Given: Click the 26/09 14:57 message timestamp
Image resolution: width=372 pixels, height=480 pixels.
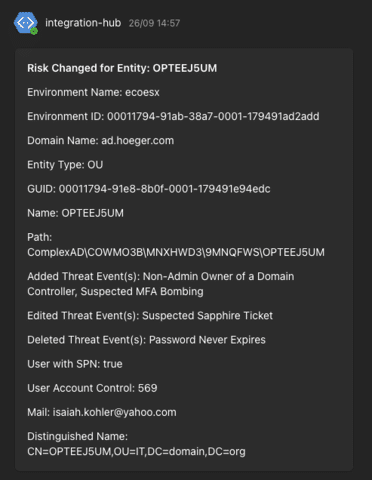Looking at the screenshot, I should (154, 23).
